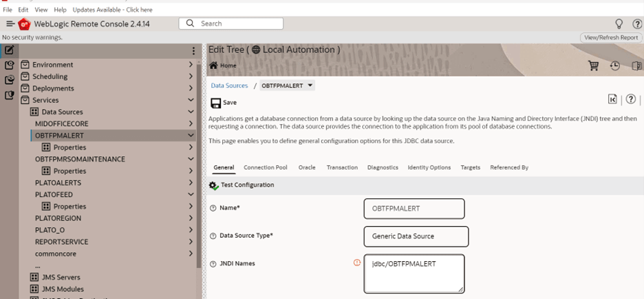Image resolution: width=644 pixels, height=299 pixels.
Task: Show help for Data Source Type
Action: click(213, 236)
